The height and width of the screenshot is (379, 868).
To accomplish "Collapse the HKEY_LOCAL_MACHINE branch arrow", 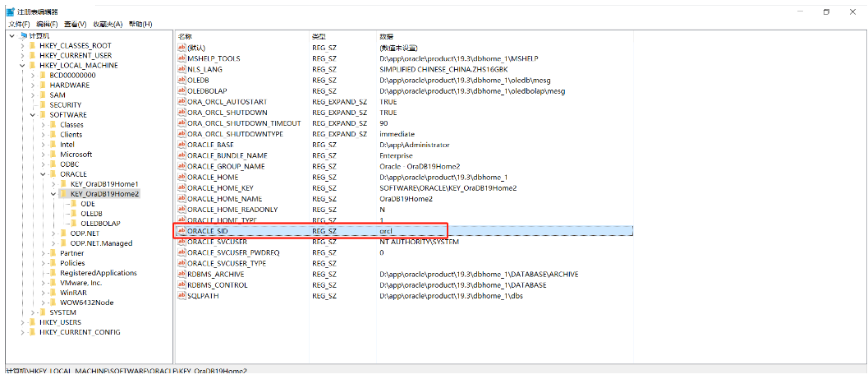I will (22, 66).
